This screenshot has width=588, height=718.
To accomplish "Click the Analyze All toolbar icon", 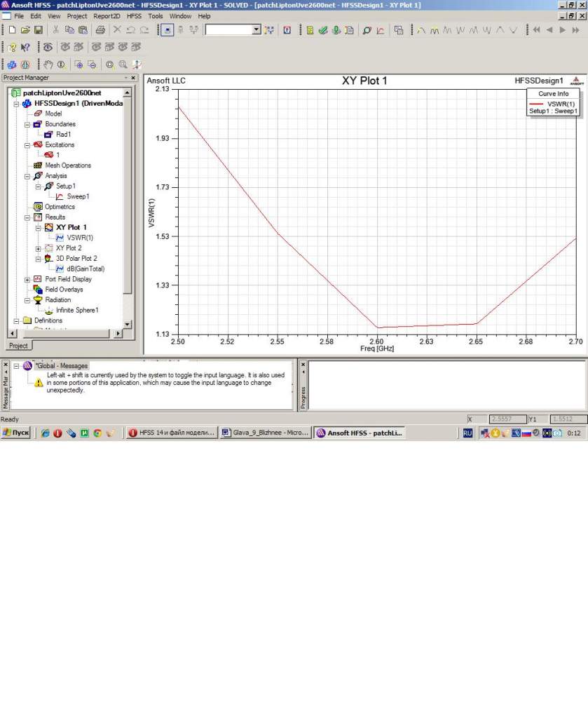I will pyautogui.click(x=336, y=30).
